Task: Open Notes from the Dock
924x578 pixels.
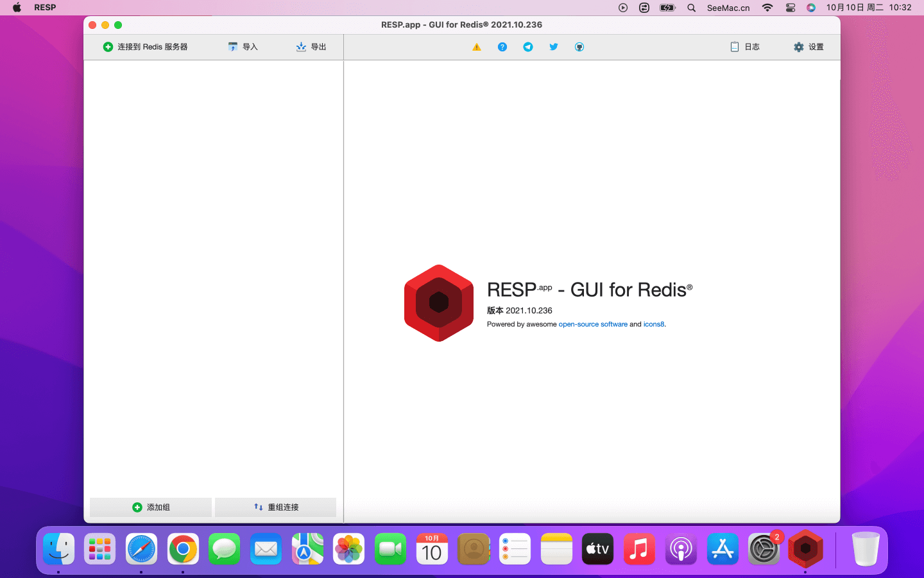Action: [556, 549]
